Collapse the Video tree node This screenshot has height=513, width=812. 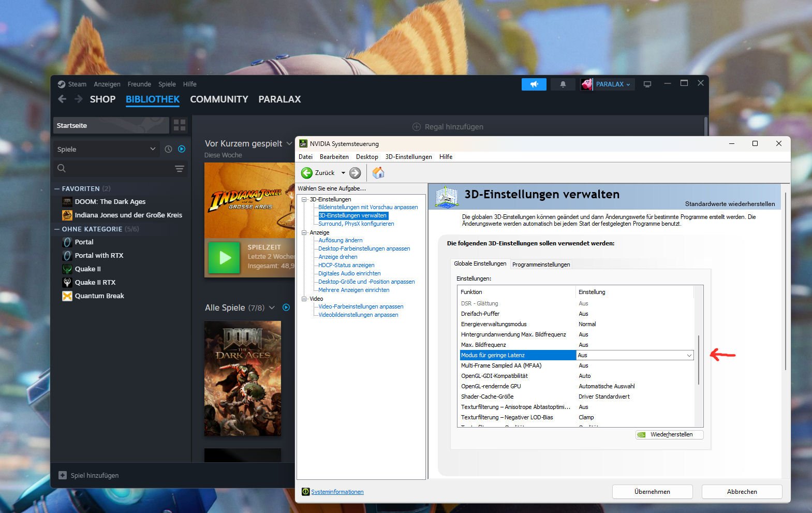[x=304, y=299]
